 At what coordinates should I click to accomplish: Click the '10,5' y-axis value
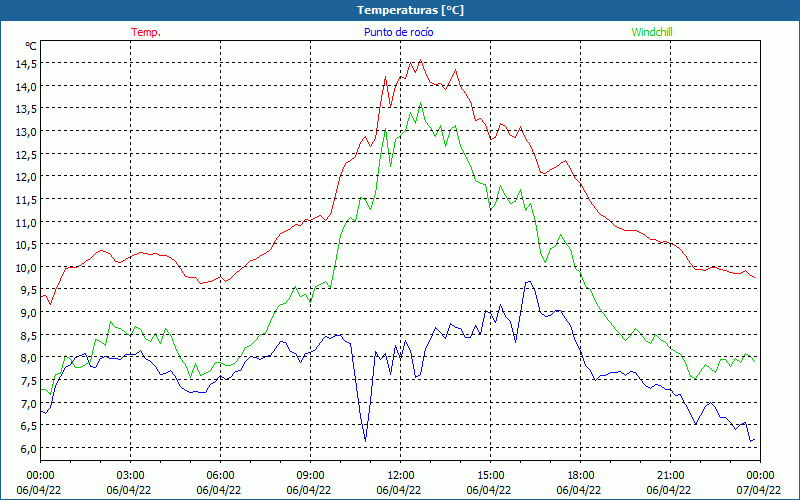point(27,244)
